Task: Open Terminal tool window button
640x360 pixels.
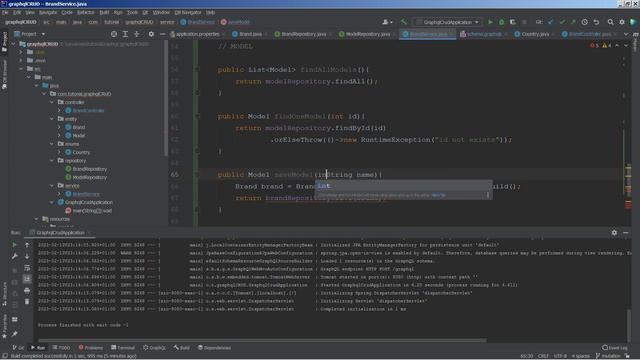Action: (123, 348)
